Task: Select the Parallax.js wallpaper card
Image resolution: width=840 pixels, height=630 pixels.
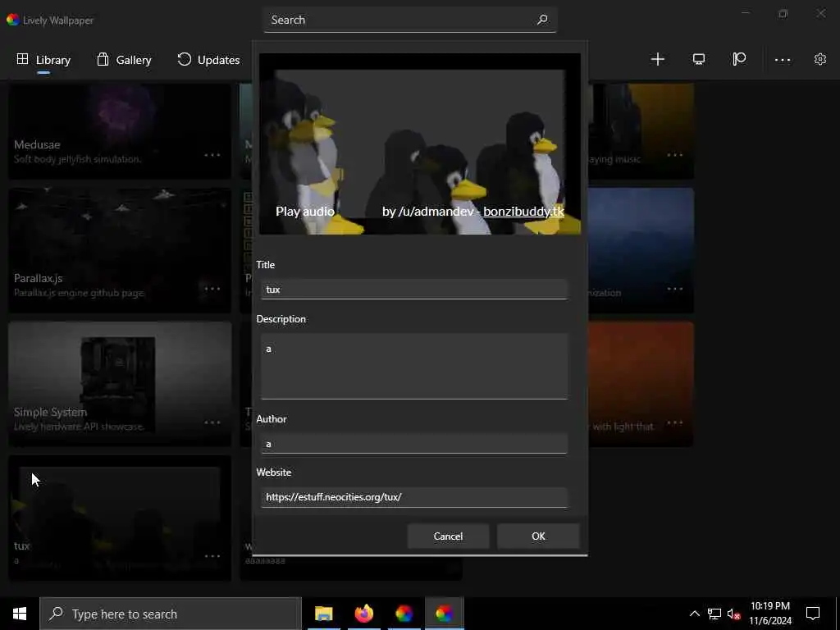Action: click(x=120, y=250)
